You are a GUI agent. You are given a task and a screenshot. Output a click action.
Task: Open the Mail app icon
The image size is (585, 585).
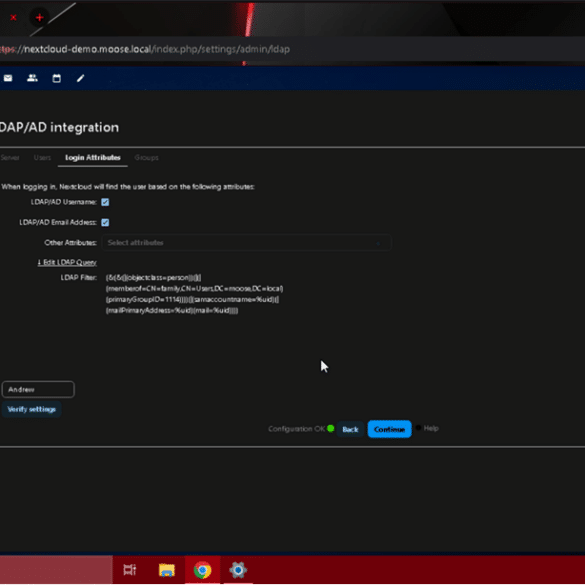[x=8, y=78]
